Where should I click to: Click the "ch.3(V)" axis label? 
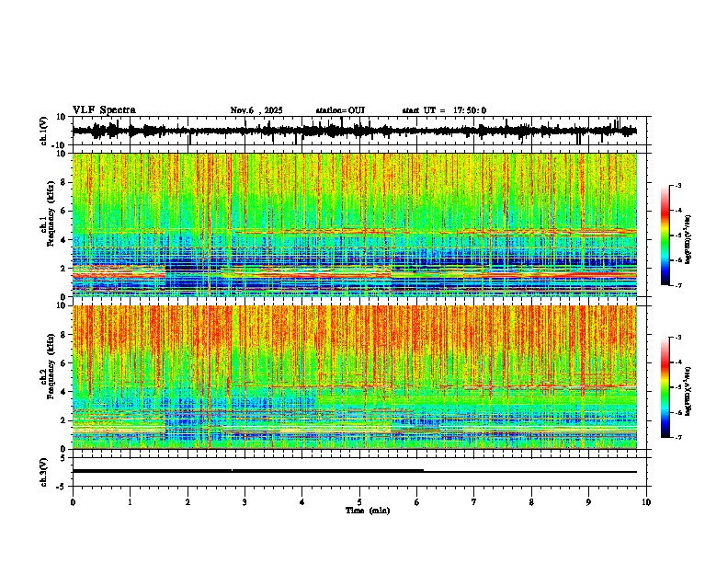point(44,472)
